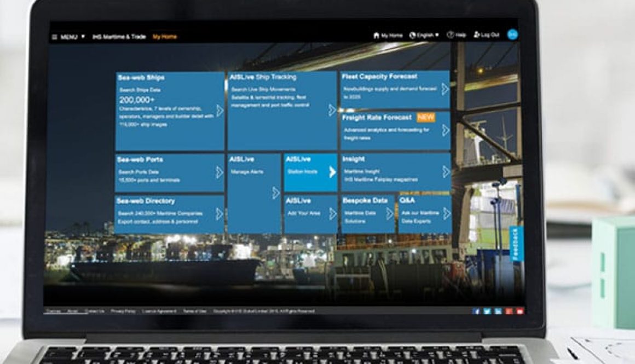
Task: Click the Add Your Area text
Action: click(x=304, y=213)
